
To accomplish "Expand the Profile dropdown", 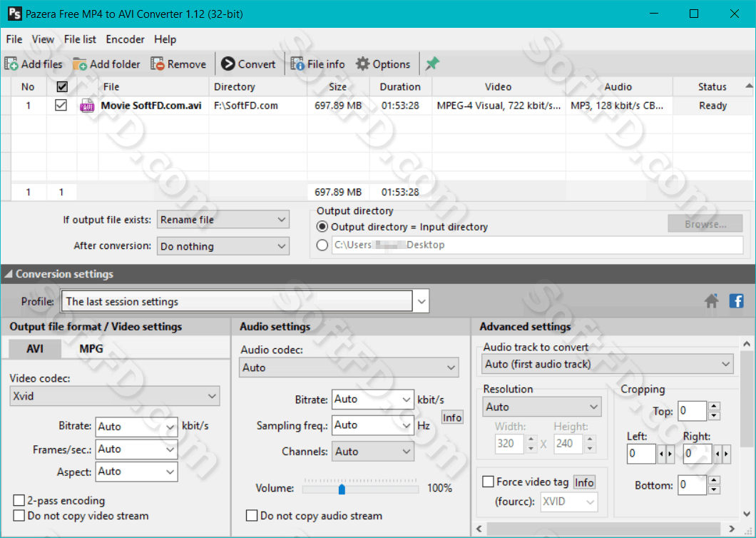I will point(422,302).
